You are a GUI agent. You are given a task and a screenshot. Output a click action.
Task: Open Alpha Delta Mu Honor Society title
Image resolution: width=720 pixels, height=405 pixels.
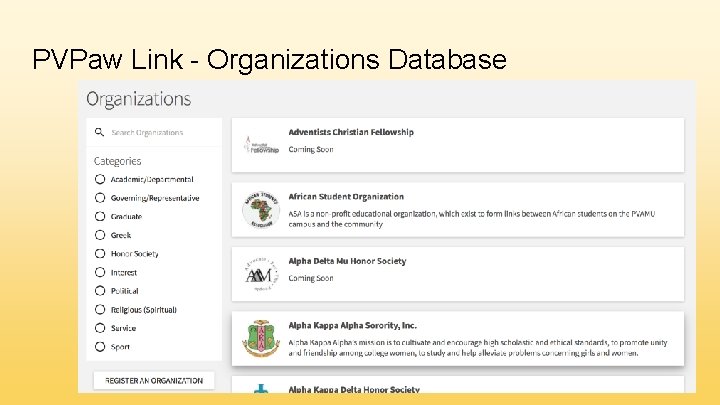tap(347, 261)
